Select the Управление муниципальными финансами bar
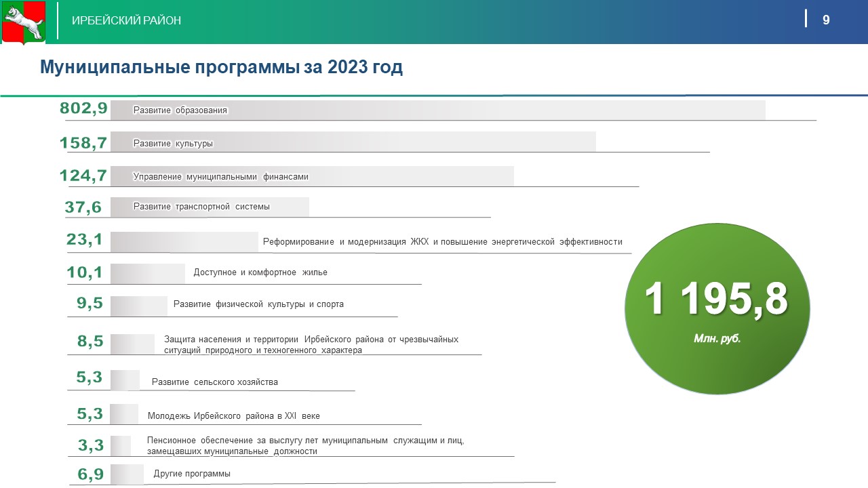The width and height of the screenshot is (868, 488). (312, 176)
